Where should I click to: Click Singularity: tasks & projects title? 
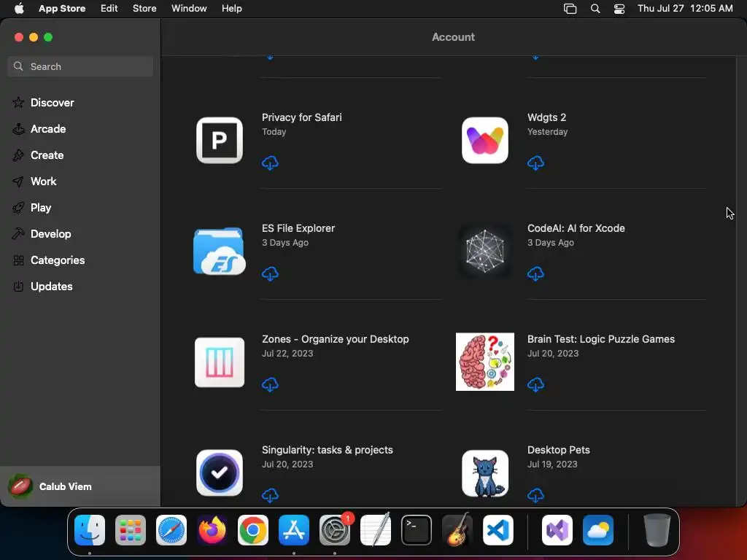click(328, 450)
